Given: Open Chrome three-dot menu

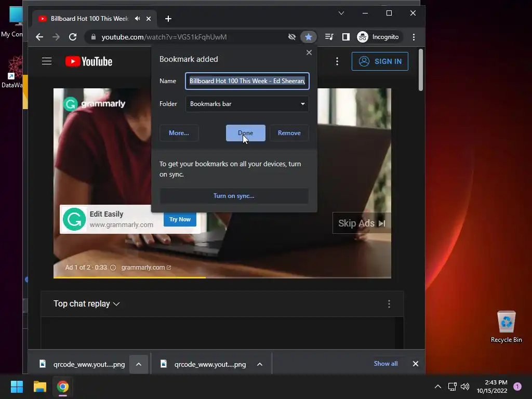Looking at the screenshot, I should (x=414, y=37).
